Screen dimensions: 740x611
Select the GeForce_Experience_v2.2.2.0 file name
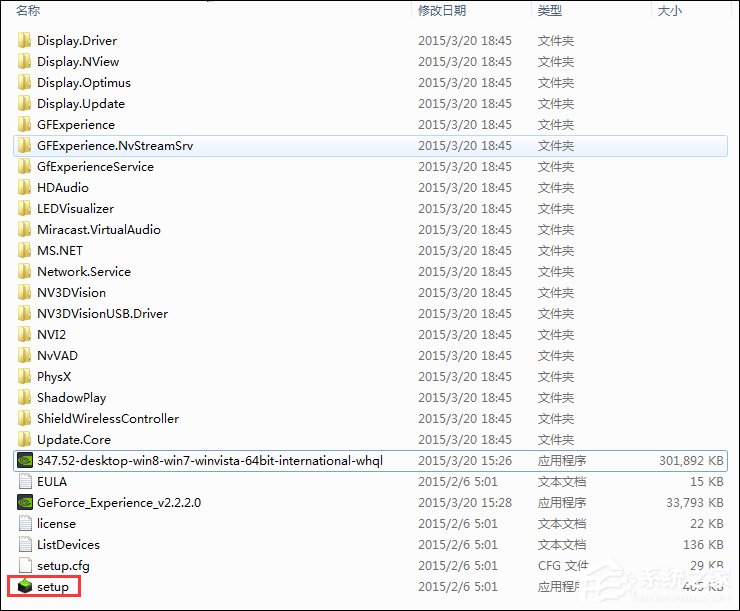[x=119, y=502]
